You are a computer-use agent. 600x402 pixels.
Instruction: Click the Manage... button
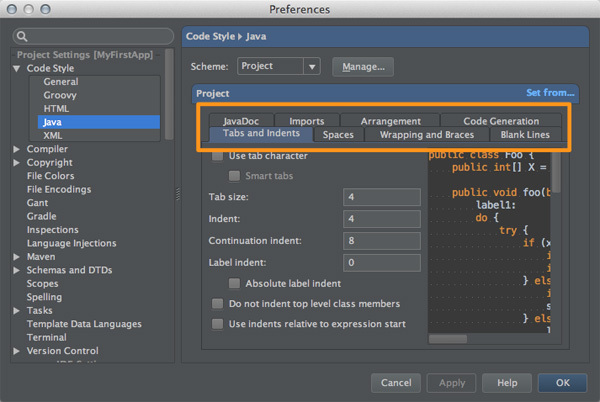pos(363,67)
